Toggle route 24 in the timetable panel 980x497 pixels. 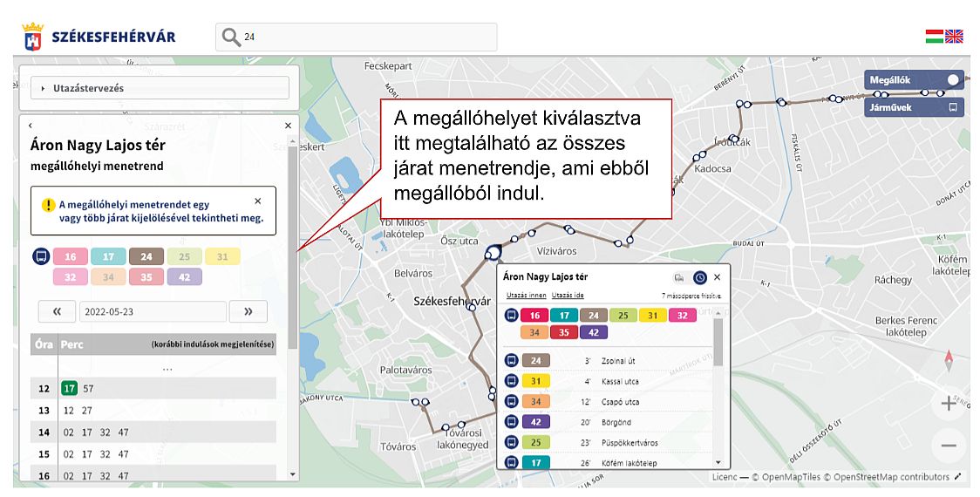pyautogui.click(x=146, y=256)
